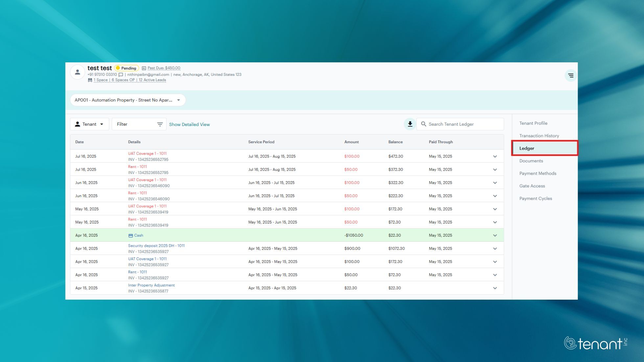
Task: Click the tenant name test test
Action: click(x=100, y=68)
